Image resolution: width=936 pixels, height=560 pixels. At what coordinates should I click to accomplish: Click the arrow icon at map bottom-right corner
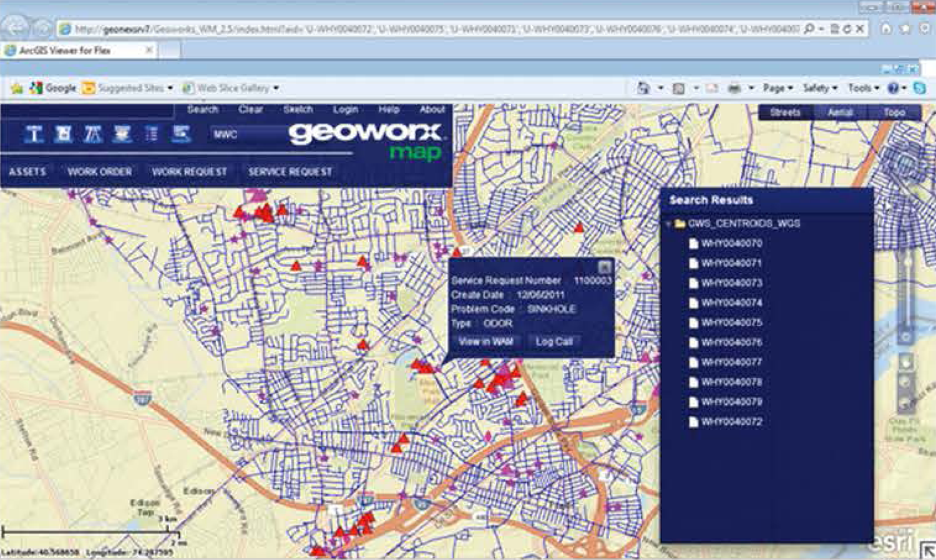[x=927, y=550]
